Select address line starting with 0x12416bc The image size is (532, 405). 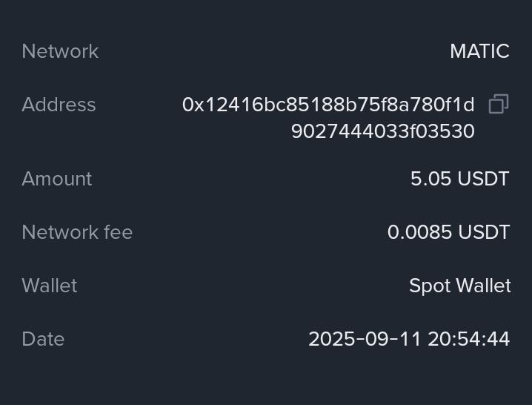click(328, 105)
